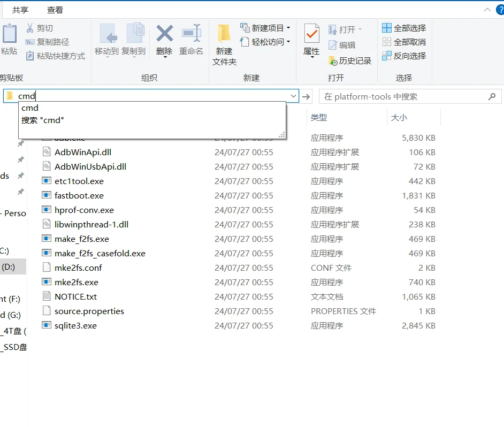Sort by the 类型 column header

[347, 117]
